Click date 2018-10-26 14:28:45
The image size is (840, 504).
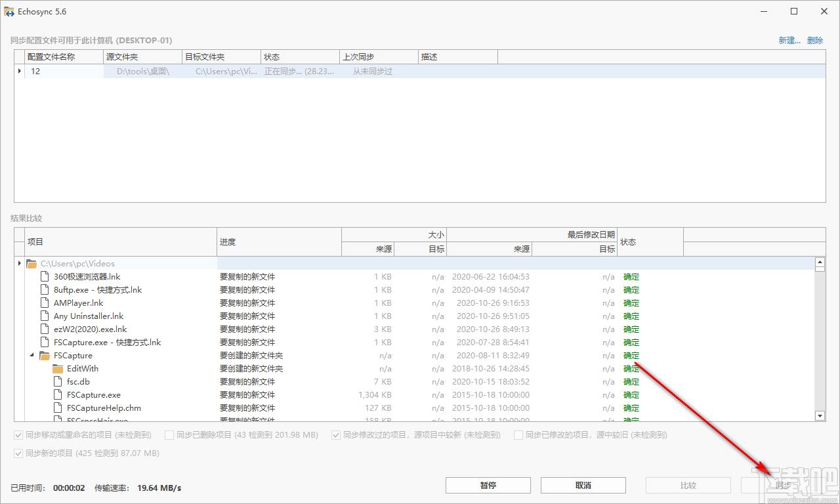(x=491, y=369)
